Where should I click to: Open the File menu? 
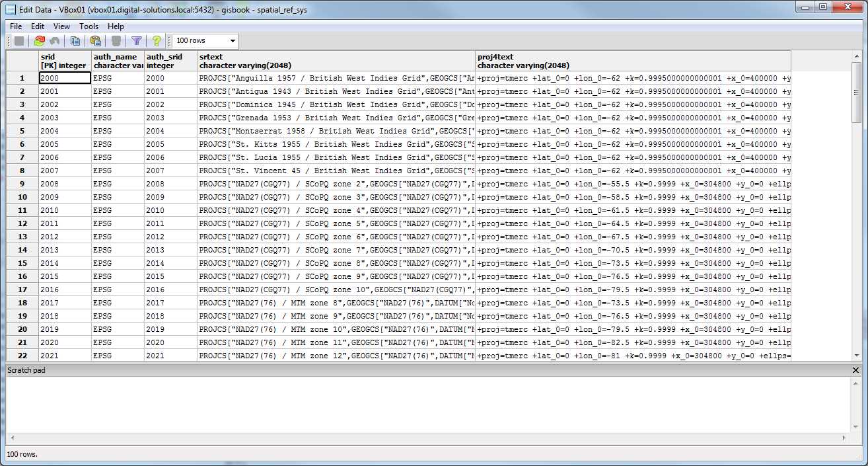point(15,26)
